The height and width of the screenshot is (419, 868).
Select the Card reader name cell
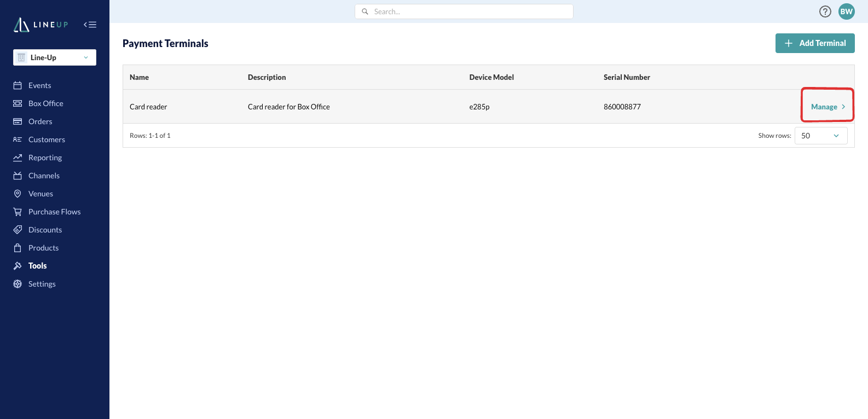pos(148,107)
